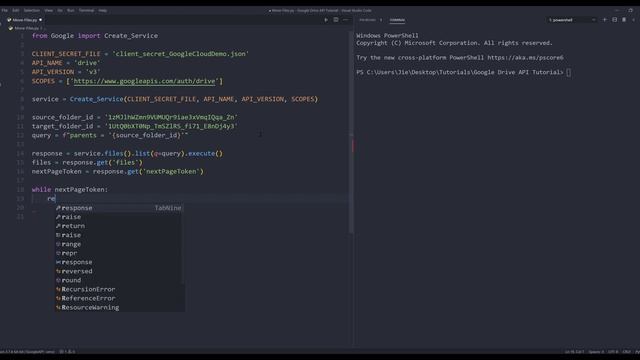Open the Terminal menu

click(x=86, y=10)
